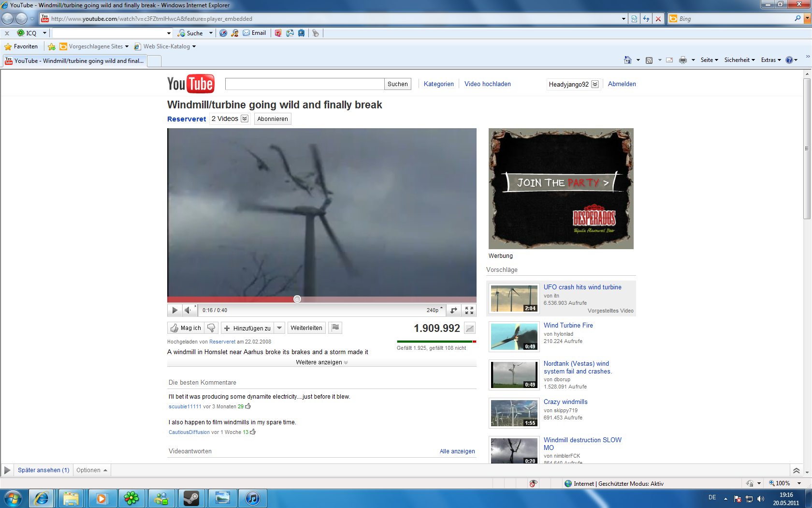Expand the Optionen menu in the bottom bar
Image resolution: width=812 pixels, height=508 pixels.
pyautogui.click(x=92, y=470)
